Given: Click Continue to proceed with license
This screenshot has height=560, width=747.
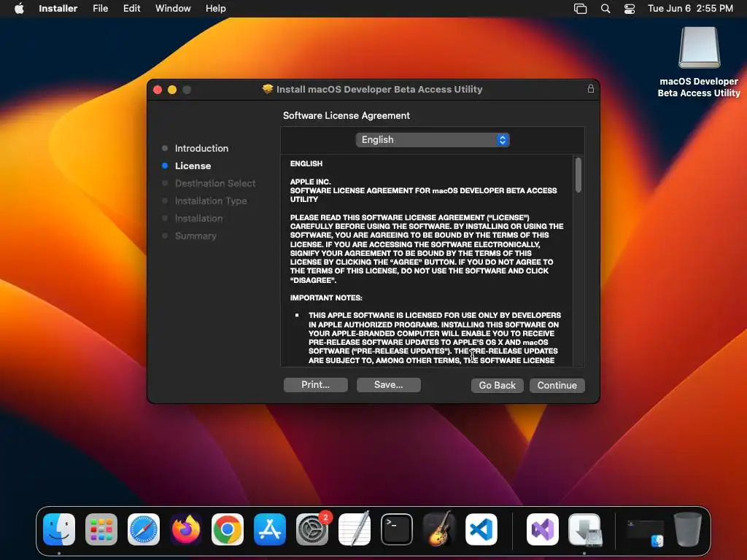Looking at the screenshot, I should click(x=557, y=385).
